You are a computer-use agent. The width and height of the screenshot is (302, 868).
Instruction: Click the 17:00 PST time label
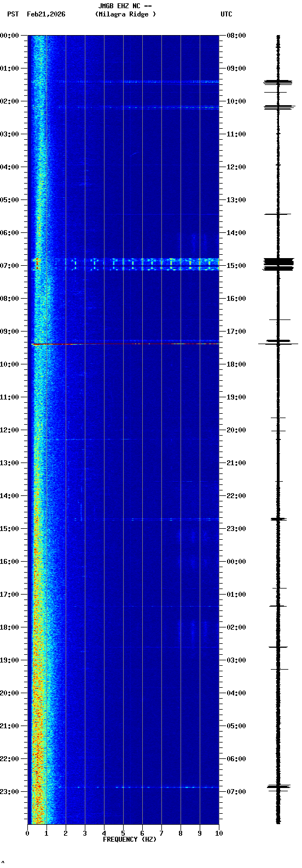tap(10, 595)
